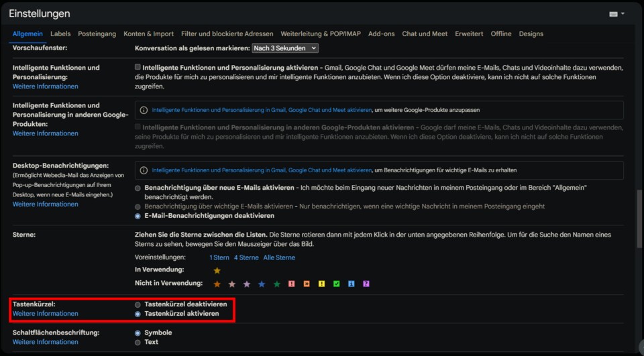Open the Posteingang tab
Viewport: 644px width, 356px height.
click(97, 34)
